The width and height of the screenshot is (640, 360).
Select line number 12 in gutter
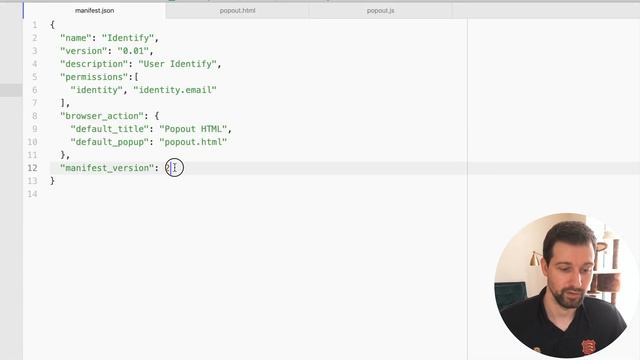click(32, 168)
